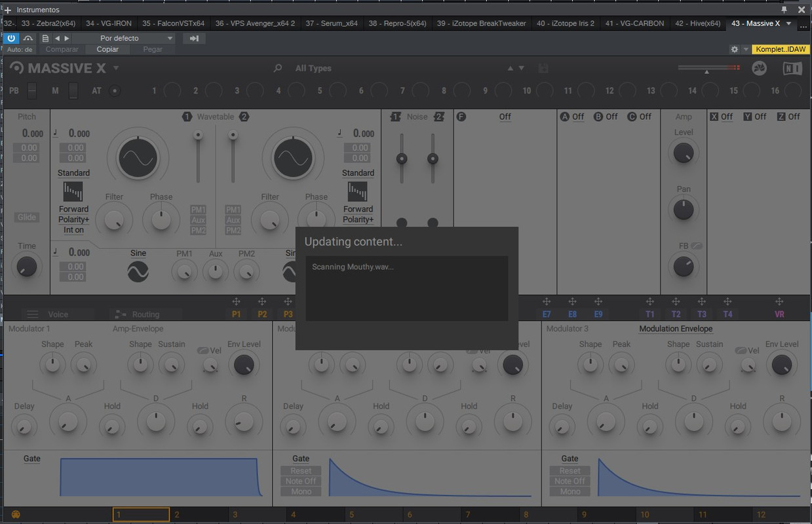Pin the Instrumentos window with pin icon
The width and height of the screenshot is (812, 524).
784,10
